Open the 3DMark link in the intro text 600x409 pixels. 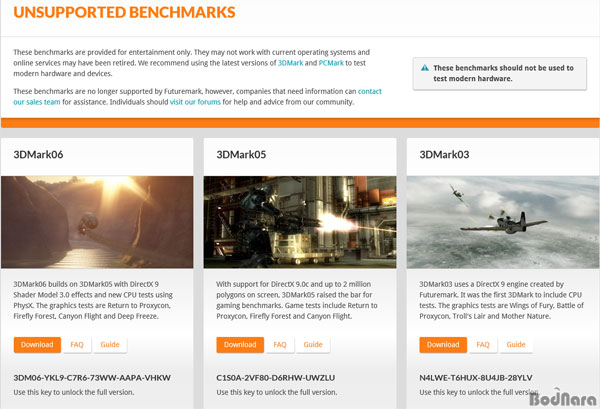(290, 63)
